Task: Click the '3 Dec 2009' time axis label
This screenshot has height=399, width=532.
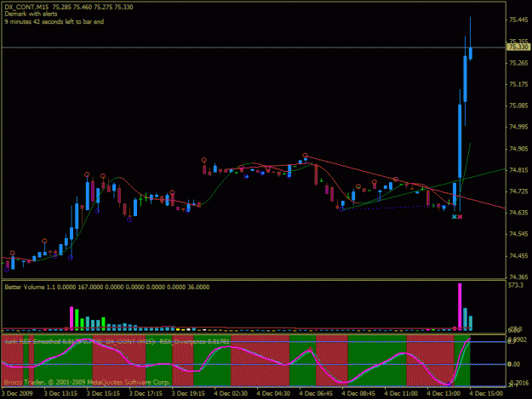Action: (17, 393)
